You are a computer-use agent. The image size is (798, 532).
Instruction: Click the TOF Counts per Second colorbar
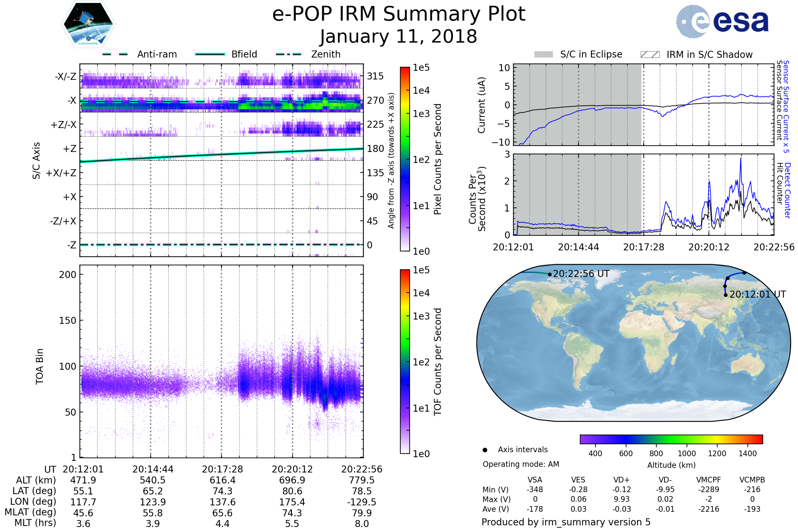tap(405, 361)
